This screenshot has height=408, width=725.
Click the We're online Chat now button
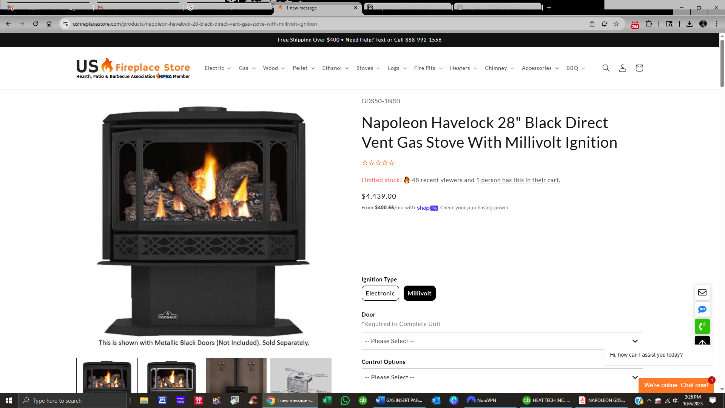[676, 385]
